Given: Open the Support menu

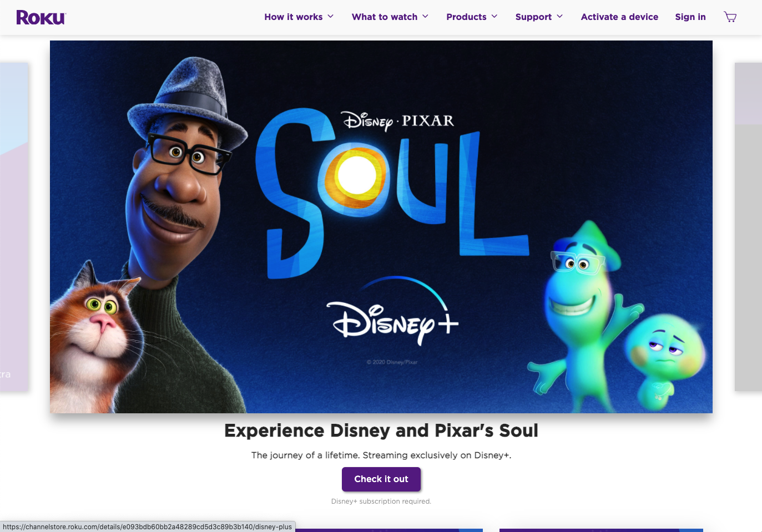Looking at the screenshot, I should point(533,17).
